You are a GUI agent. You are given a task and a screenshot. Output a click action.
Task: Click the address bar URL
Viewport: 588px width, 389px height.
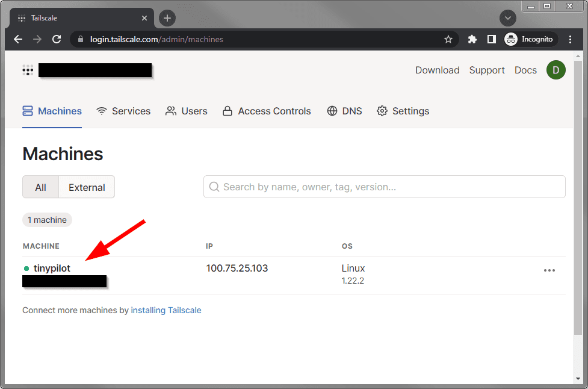[x=156, y=39]
